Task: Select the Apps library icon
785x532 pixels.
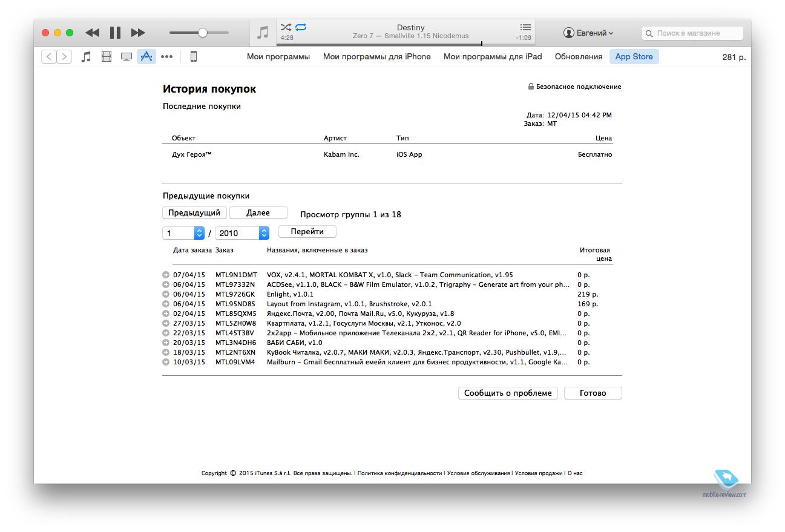Action: point(146,57)
